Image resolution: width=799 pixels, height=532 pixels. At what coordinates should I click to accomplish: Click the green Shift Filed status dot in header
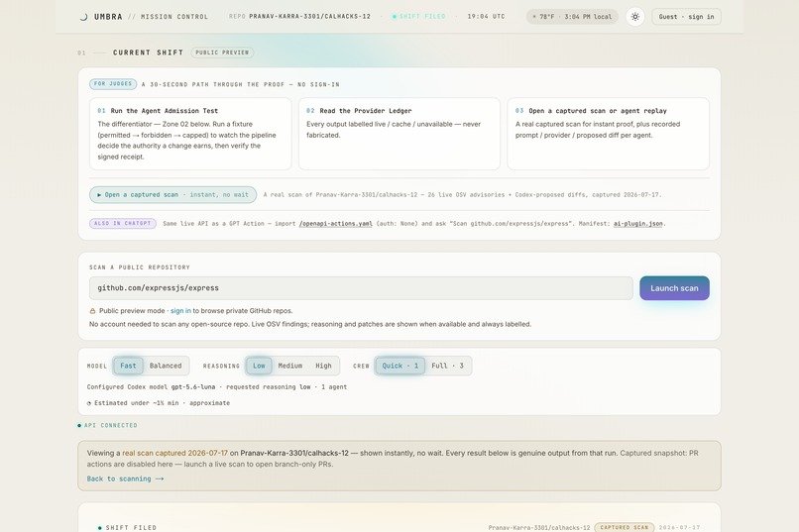(395, 17)
